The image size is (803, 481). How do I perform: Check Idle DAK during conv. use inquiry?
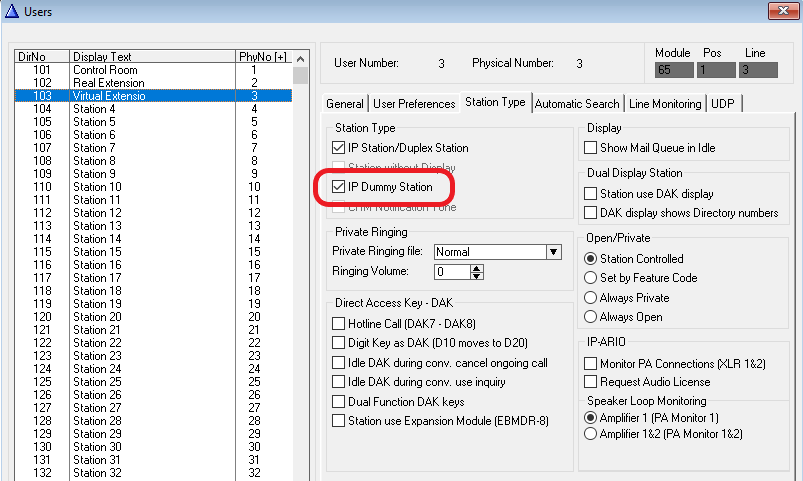338,382
